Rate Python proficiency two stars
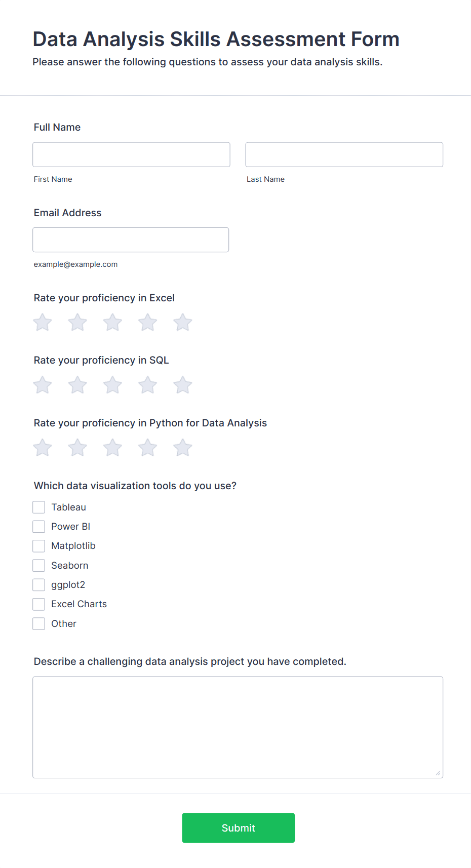 77,448
